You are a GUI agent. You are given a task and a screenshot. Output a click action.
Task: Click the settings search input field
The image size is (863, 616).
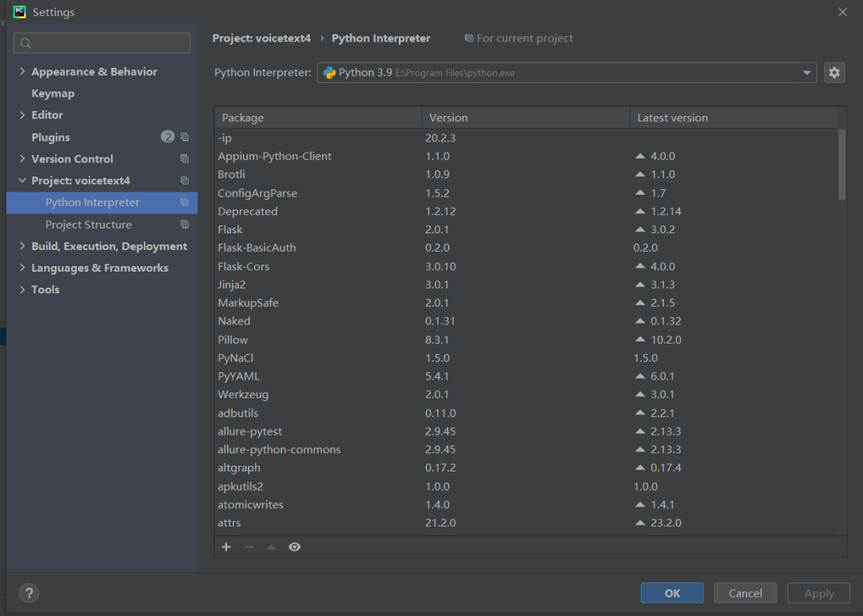101,43
